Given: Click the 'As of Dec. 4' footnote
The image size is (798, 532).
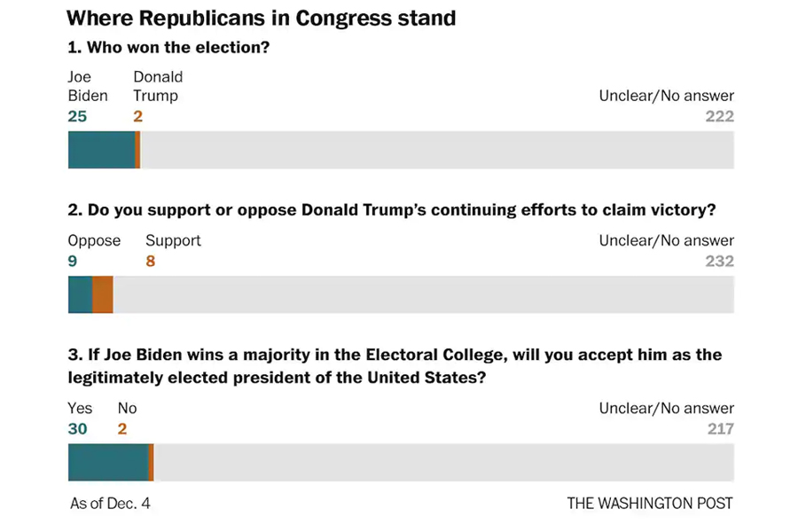Looking at the screenshot, I should point(110,504).
